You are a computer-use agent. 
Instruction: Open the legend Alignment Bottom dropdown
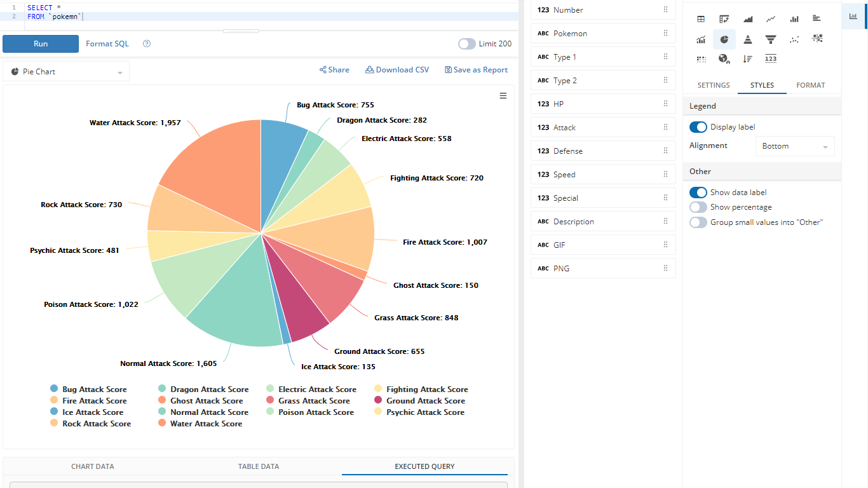(795, 146)
